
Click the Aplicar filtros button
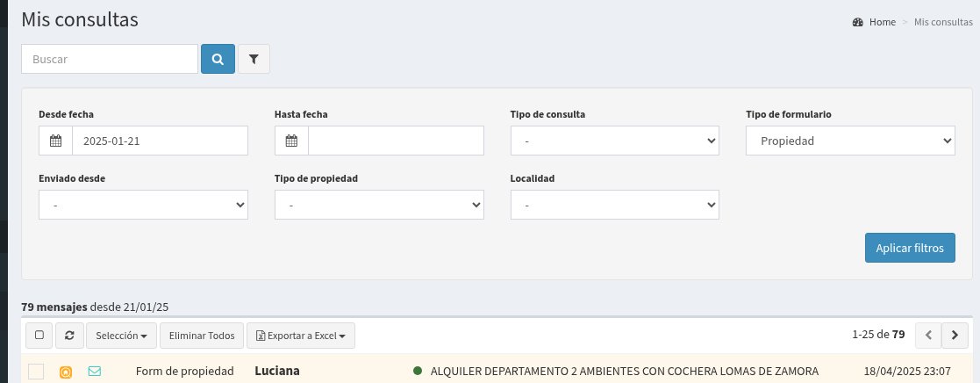909,248
